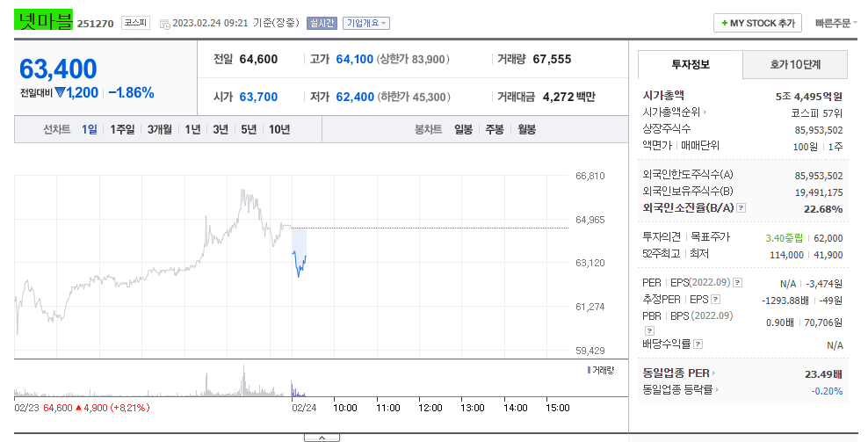The height and width of the screenshot is (442, 868).
Task: Click the 목표주가 label
Action: (x=710, y=237)
